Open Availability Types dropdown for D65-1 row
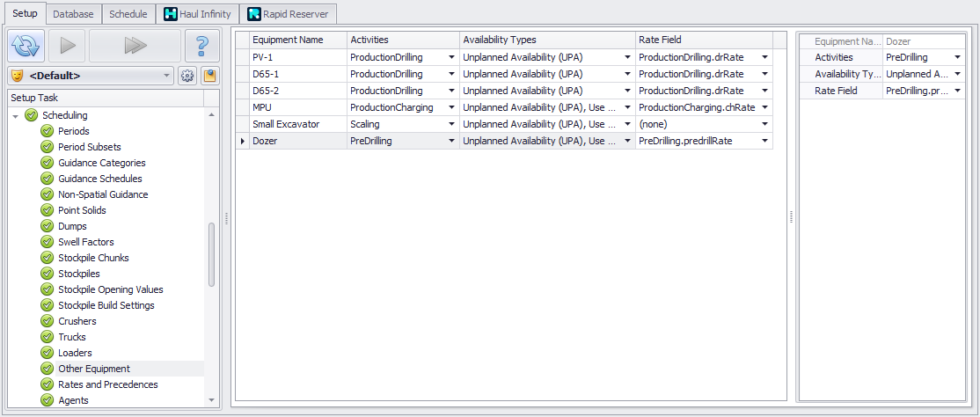The width and height of the screenshot is (980, 417). tap(627, 75)
